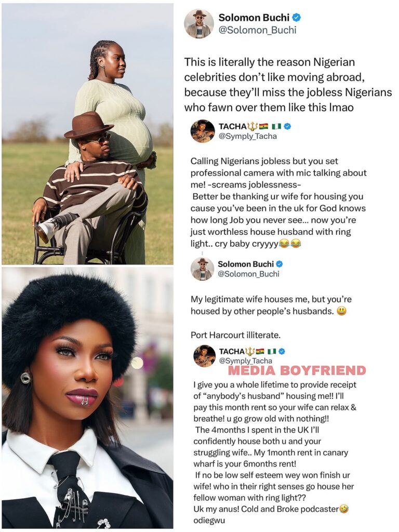Click TACHA's avatar in the bottom tweet
The height and width of the screenshot is (532, 399).
coord(205,356)
